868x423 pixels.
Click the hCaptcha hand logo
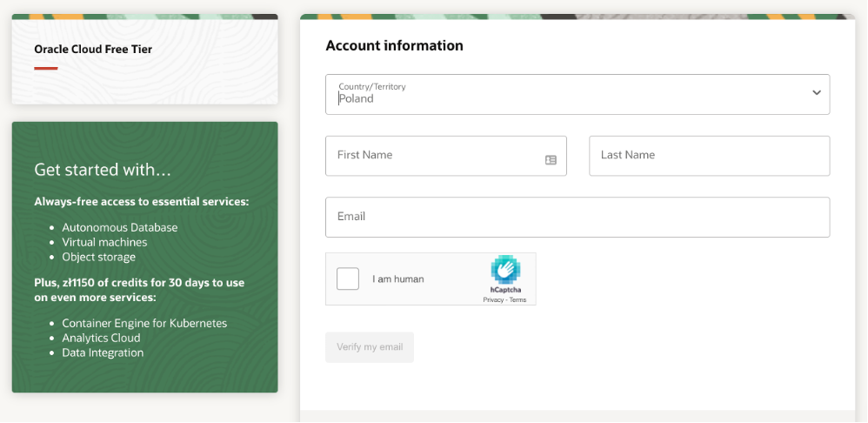(505, 270)
